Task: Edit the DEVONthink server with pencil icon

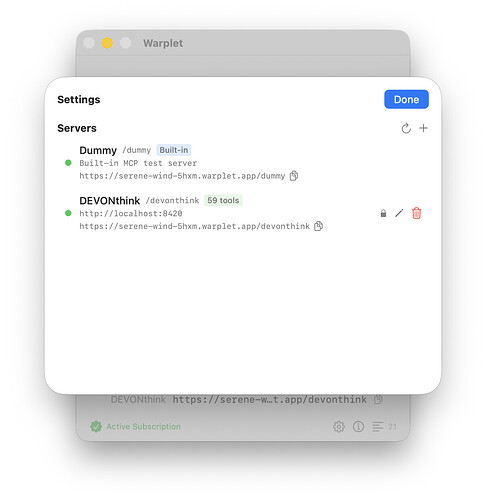Action: coord(399,213)
